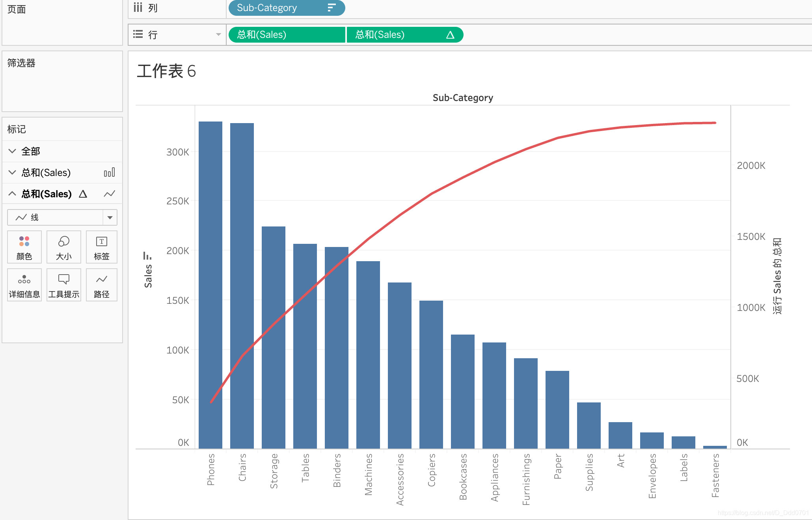Click the Envelopes axis label
Image resolution: width=812 pixels, height=520 pixels.
652,476
